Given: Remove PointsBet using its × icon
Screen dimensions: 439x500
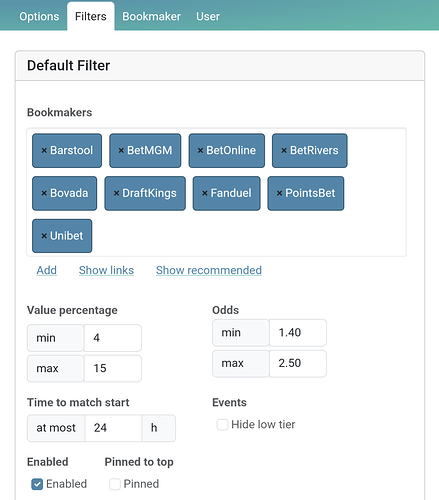Looking at the screenshot, I should click(279, 193).
